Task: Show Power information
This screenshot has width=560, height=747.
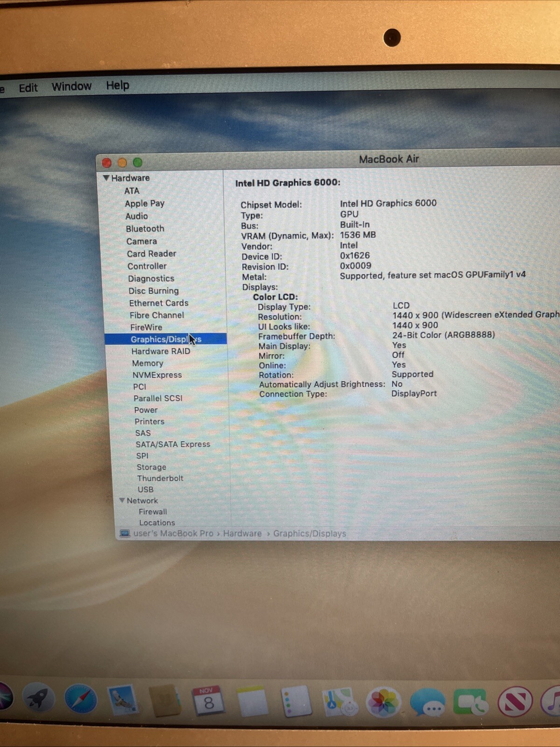Action: [x=146, y=410]
